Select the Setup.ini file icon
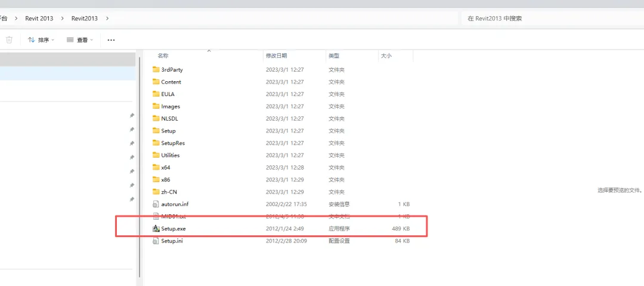644x286 pixels. 156,241
